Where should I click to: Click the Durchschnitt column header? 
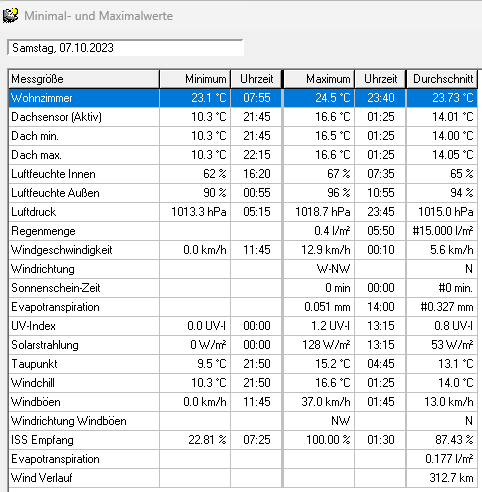(x=442, y=79)
